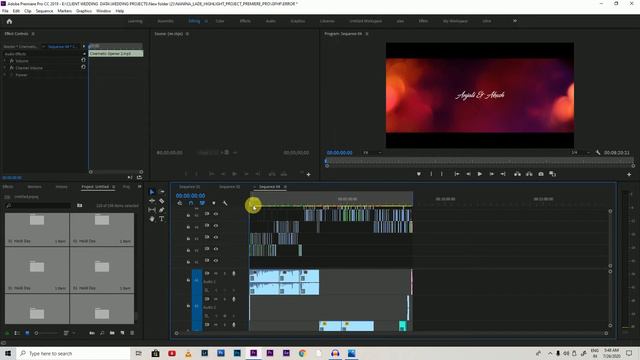Screen dimensions: 640x360
Task: Select the Hand tool
Action: 152,219
